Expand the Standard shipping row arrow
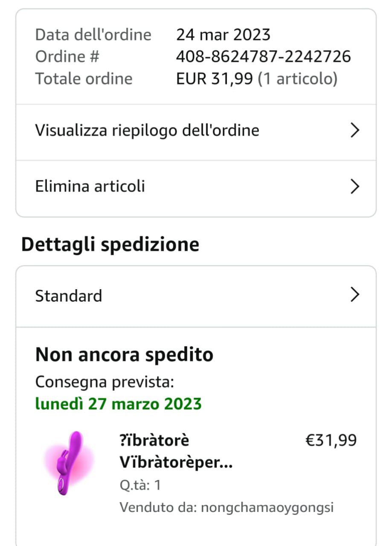 tap(355, 295)
